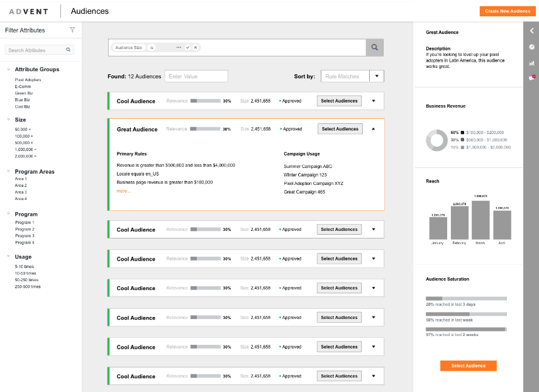Open the bar chart icon in the right sidebar
The width and height of the screenshot is (539, 392).
point(531,62)
